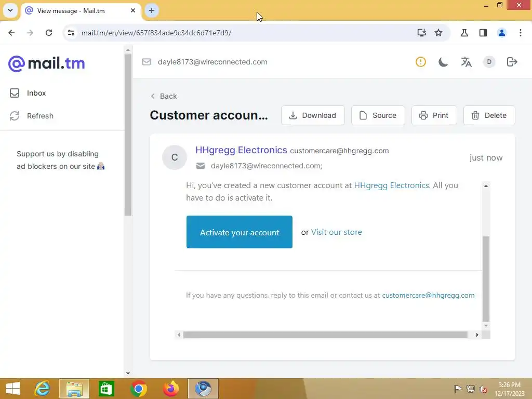
Task: View the message Source
Action: [378, 115]
